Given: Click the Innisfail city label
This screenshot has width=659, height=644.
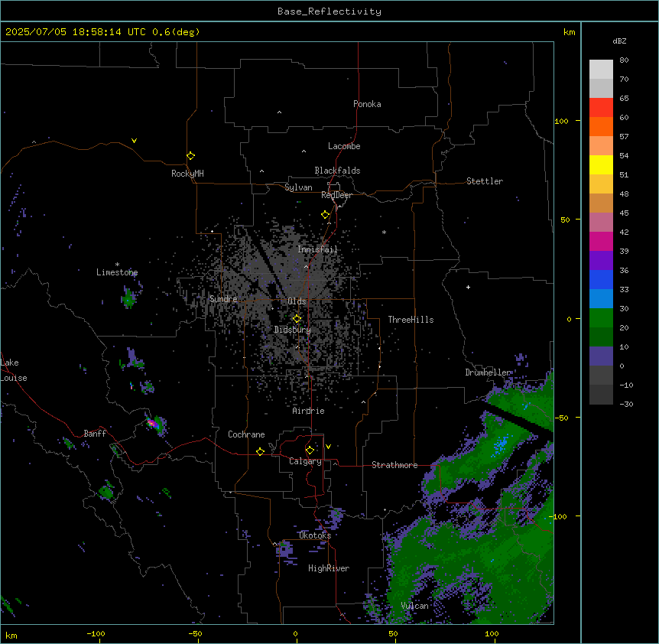Looking at the screenshot, I should 317,249.
